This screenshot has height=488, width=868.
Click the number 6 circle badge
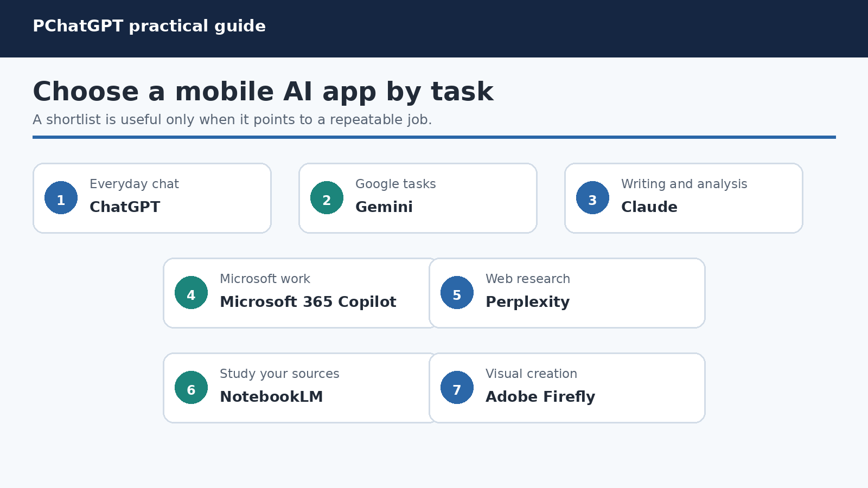tap(191, 388)
